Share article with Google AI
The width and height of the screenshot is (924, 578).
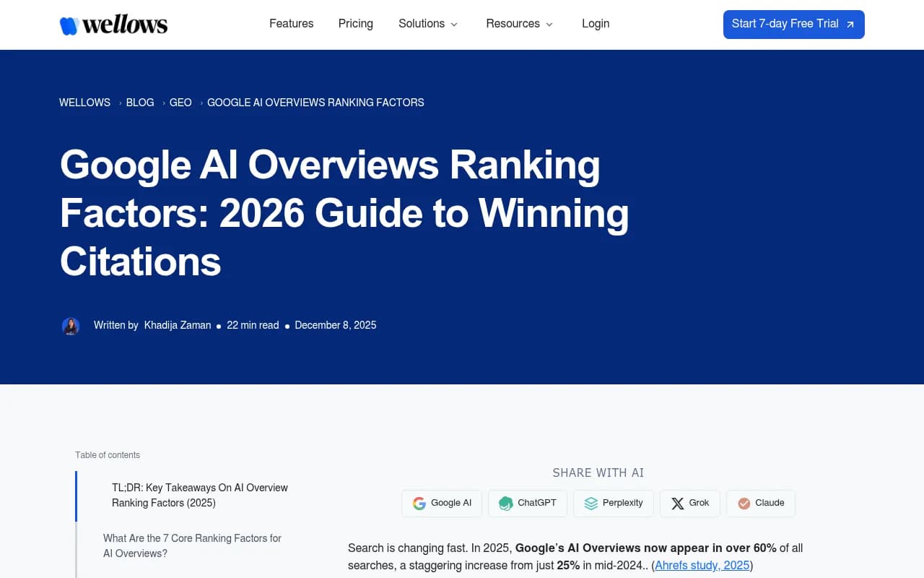point(442,504)
